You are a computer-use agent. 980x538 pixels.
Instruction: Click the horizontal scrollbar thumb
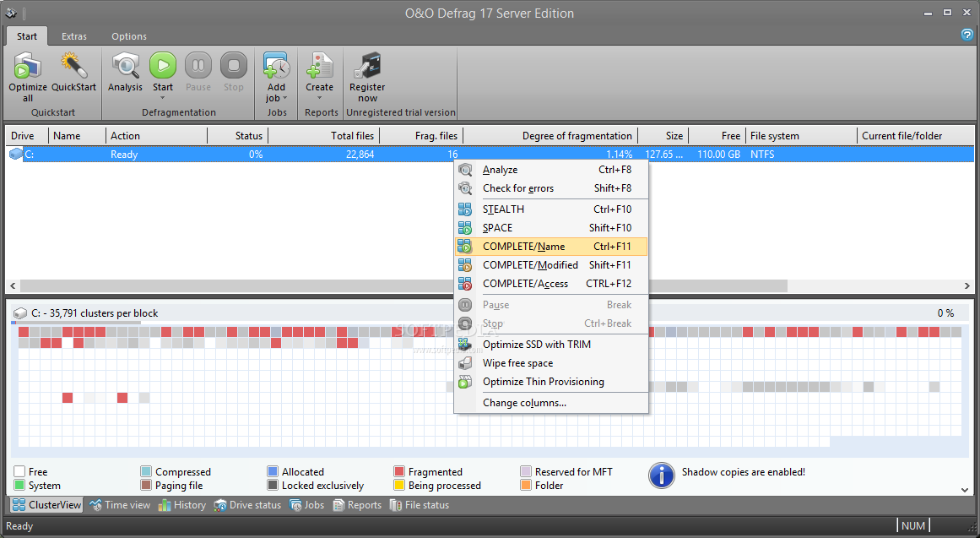(403, 285)
